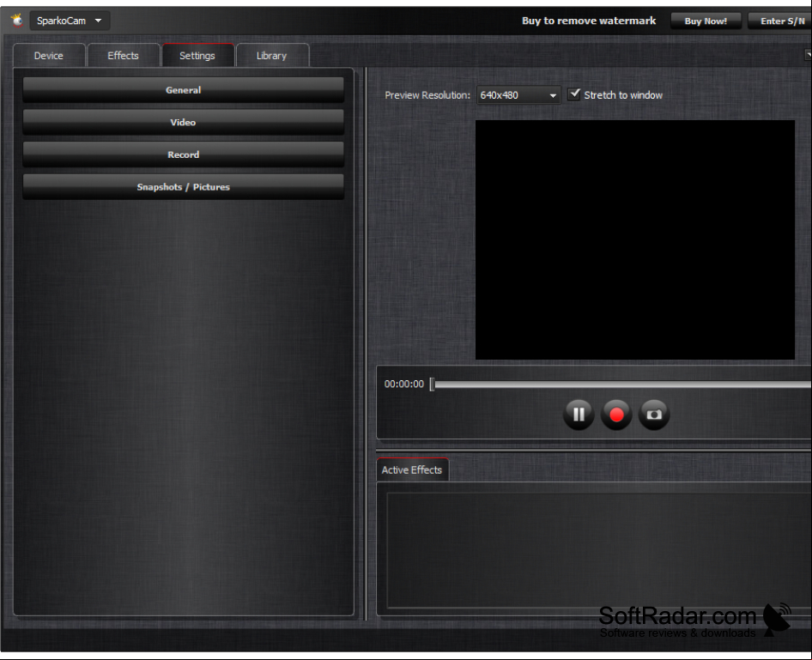The image size is (812, 660).
Task: Start recording with the red record button
Action: tap(616, 415)
